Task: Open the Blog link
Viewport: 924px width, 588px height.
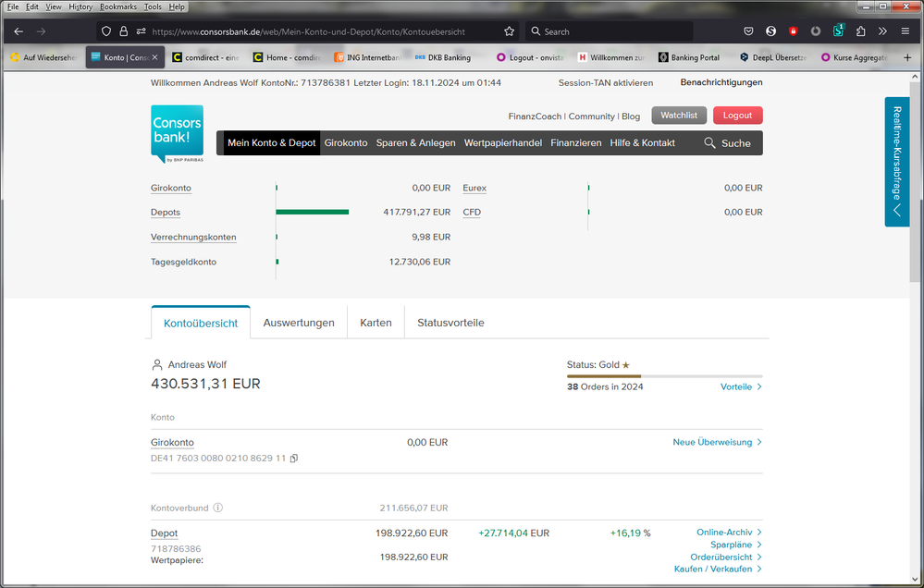Action: coord(631,116)
